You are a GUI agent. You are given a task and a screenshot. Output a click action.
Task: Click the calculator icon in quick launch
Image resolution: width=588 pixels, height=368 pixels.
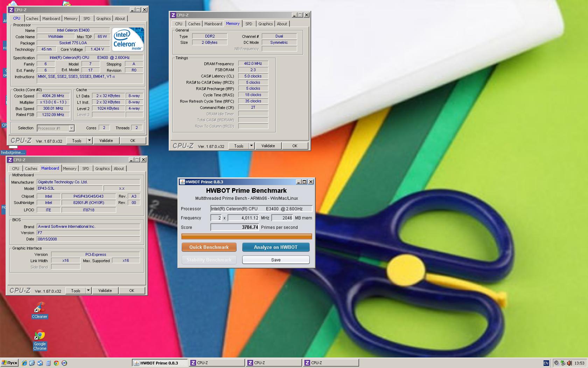point(48,363)
